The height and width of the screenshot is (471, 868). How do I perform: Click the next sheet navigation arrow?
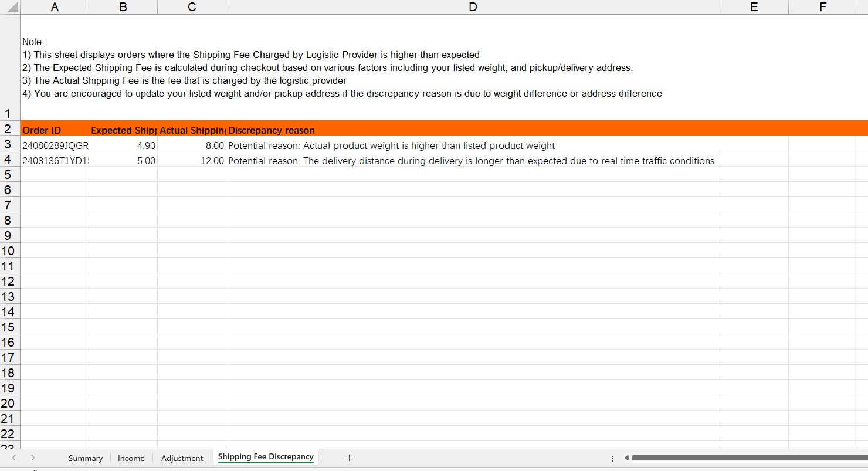pos(33,458)
